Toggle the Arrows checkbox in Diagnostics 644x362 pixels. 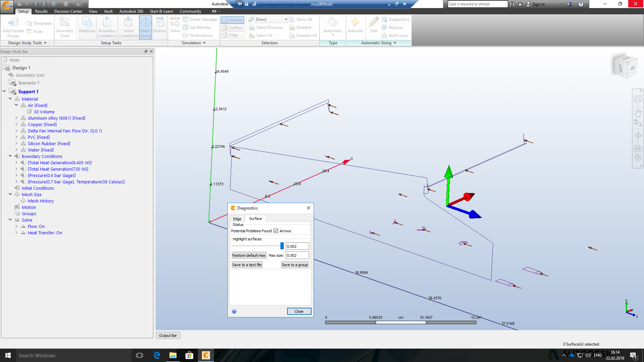(x=276, y=231)
